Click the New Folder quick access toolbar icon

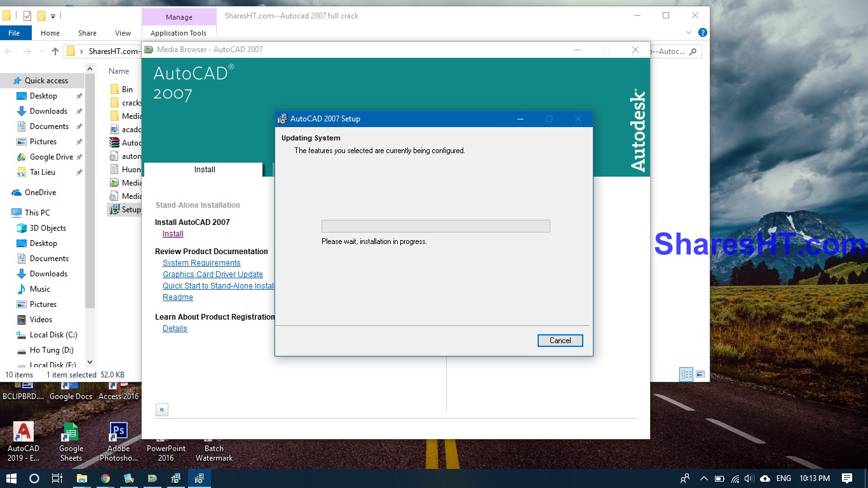coord(41,16)
